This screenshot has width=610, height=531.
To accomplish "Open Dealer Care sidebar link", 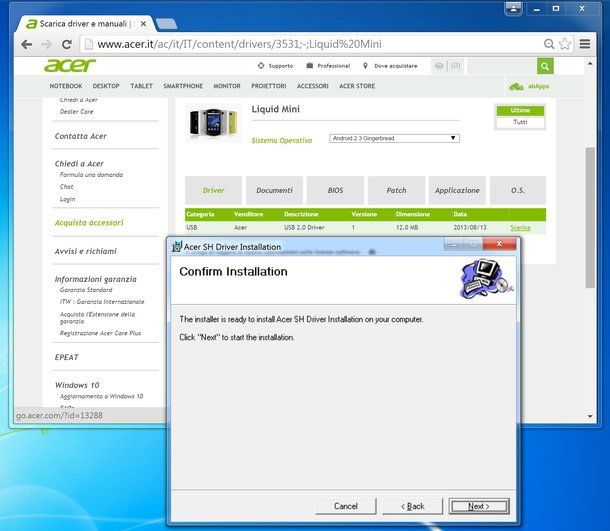I will [x=77, y=112].
